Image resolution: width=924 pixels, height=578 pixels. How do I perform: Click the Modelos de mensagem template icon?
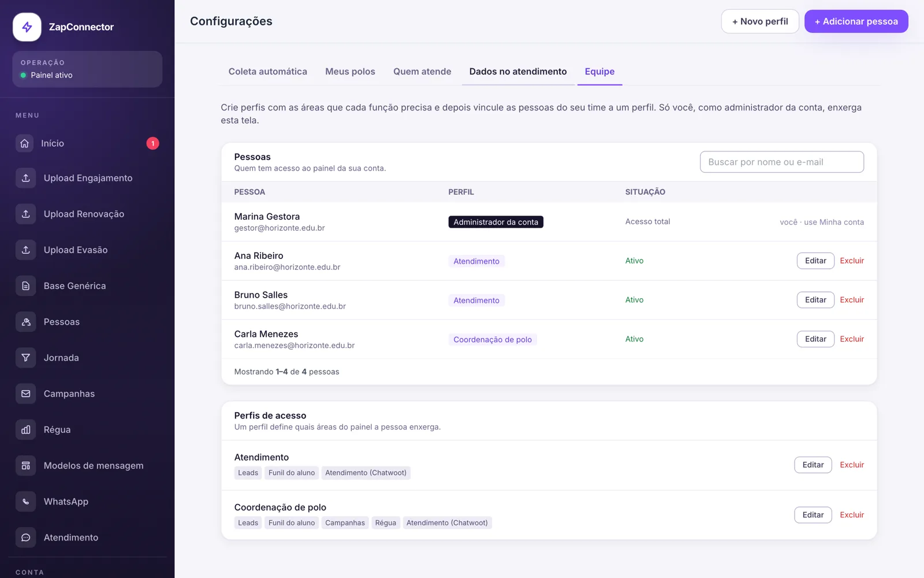tap(25, 465)
